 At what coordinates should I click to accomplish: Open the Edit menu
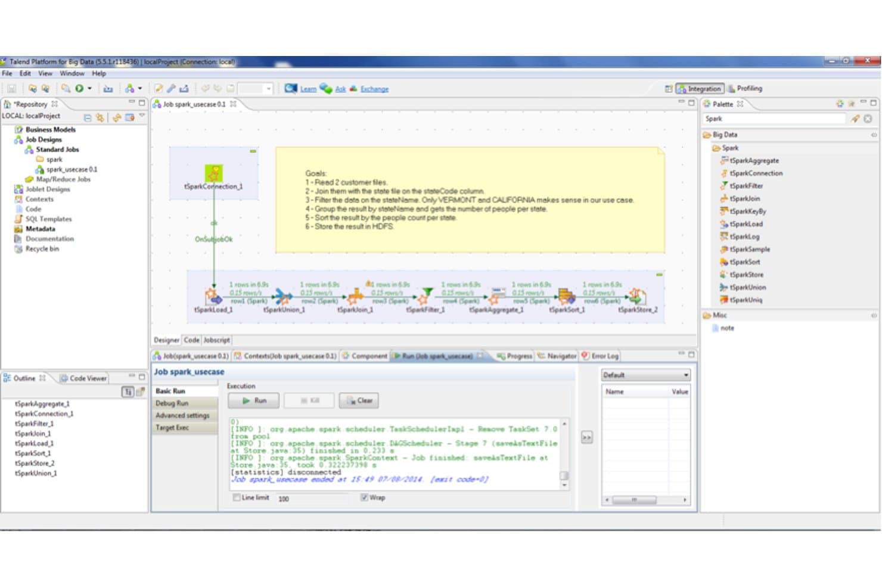pyautogui.click(x=25, y=73)
